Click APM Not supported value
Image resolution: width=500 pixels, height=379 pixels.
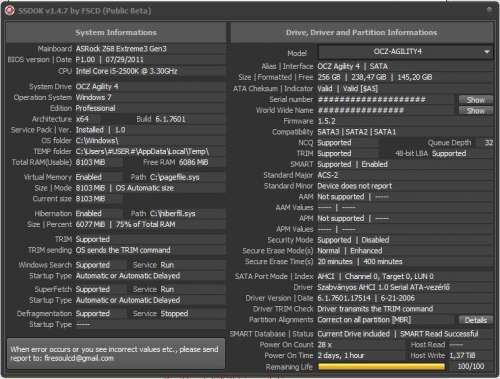[340, 218]
